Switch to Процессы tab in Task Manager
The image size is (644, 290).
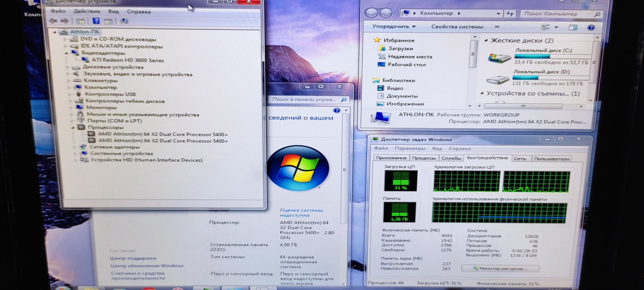(x=424, y=158)
